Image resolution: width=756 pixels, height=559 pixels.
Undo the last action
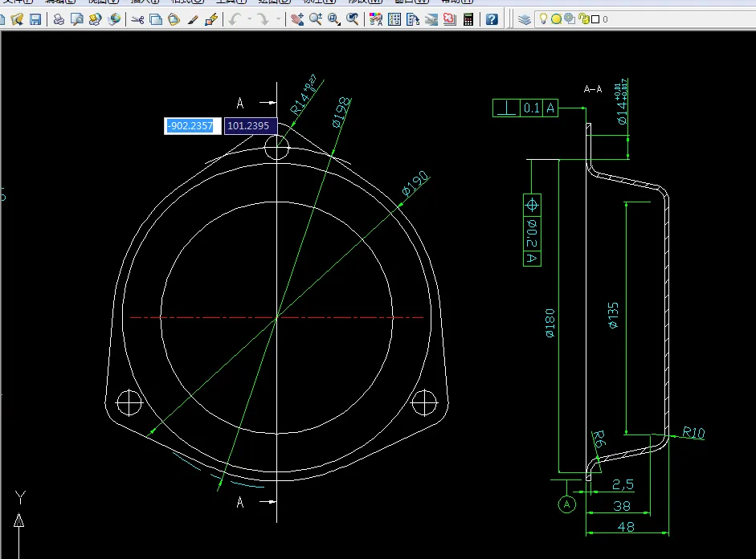235,19
